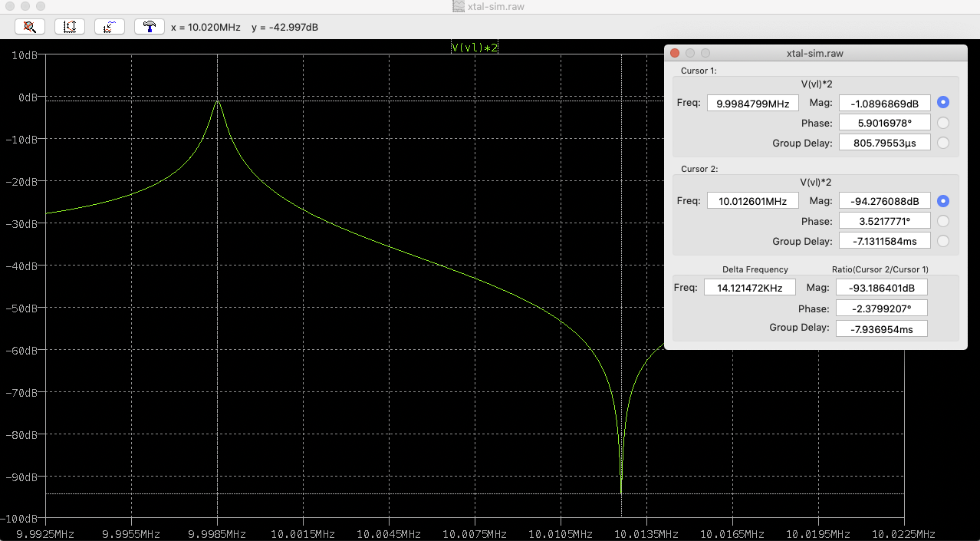Viewport: 980px width, 541px height.
Task: Click Cursor 2 Freq input field
Action: coord(752,201)
